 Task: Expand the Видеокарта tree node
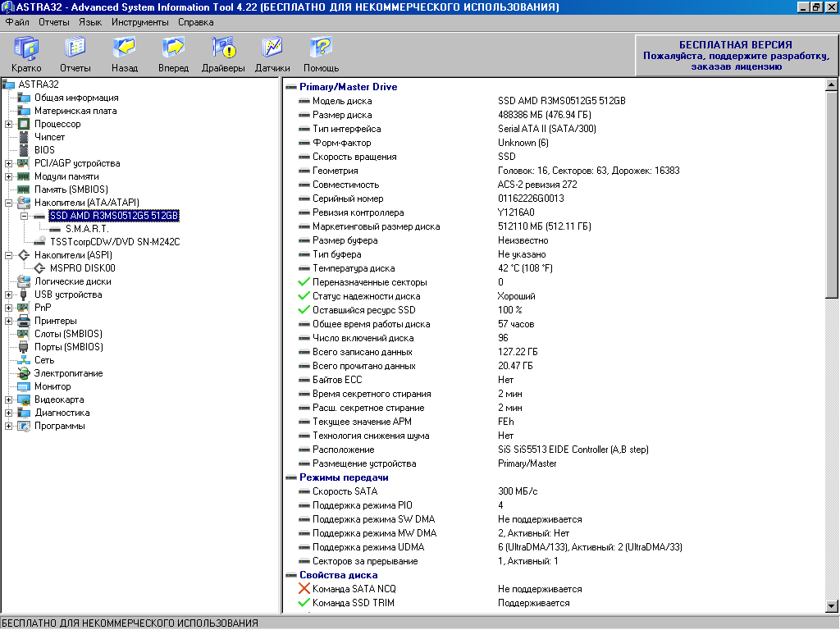click(x=8, y=399)
